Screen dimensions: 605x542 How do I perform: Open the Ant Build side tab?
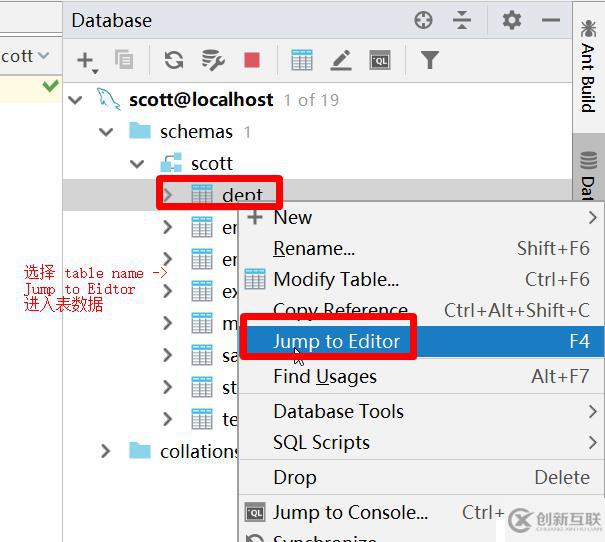click(588, 66)
